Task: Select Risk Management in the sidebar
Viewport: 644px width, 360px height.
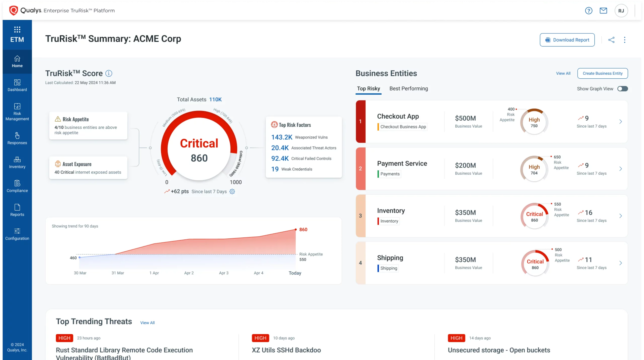Action: pos(17,111)
